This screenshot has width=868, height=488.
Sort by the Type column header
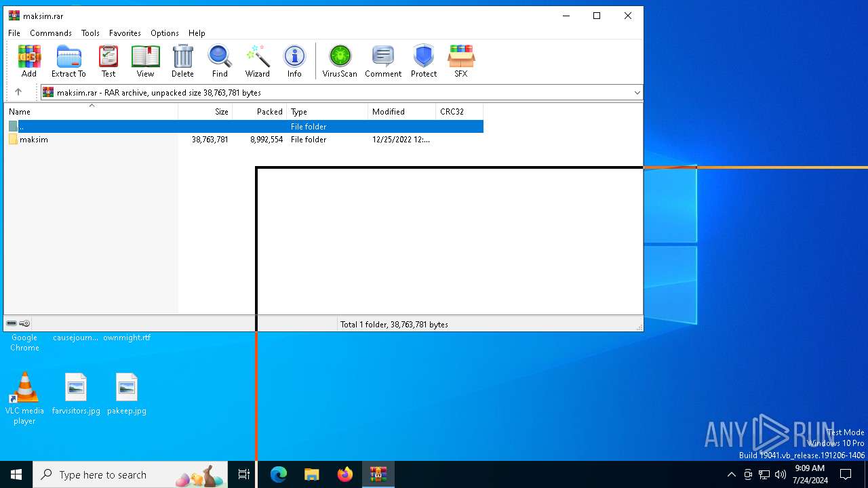coord(328,111)
